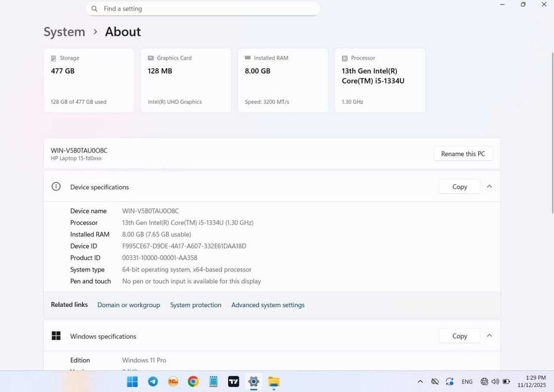Open the clock showing 1:29 PM
Screen dimensions: 554x392
(x=532, y=381)
